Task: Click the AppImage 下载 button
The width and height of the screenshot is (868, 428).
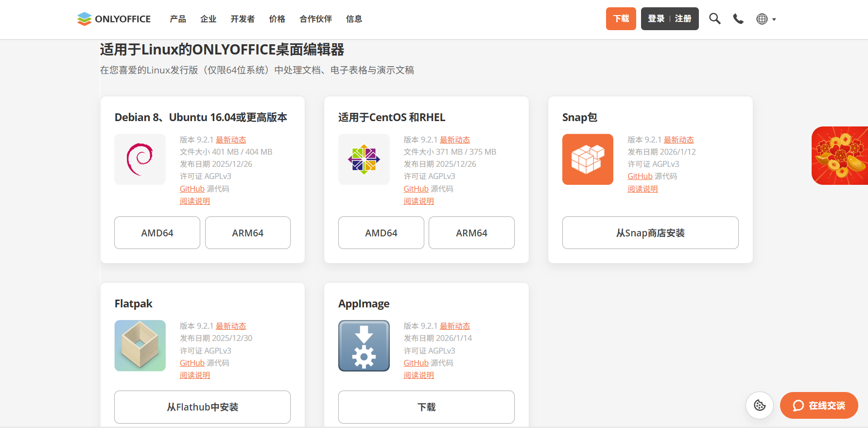Action: [427, 407]
